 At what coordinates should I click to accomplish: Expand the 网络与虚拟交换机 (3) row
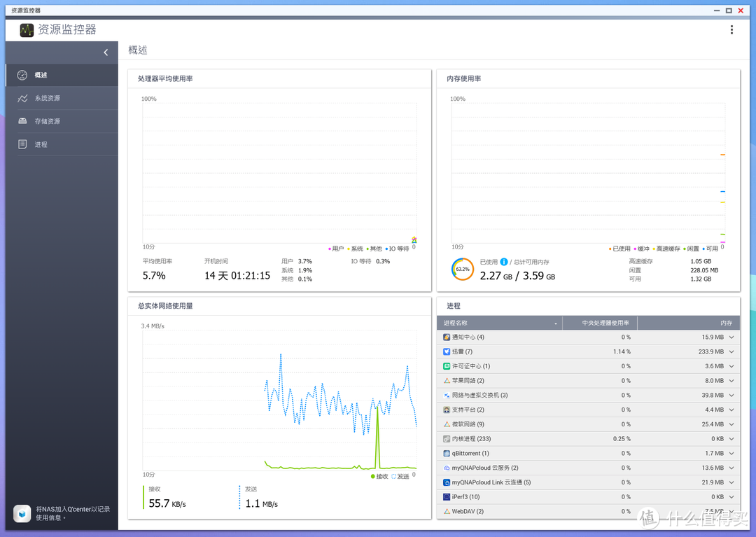[x=731, y=396]
